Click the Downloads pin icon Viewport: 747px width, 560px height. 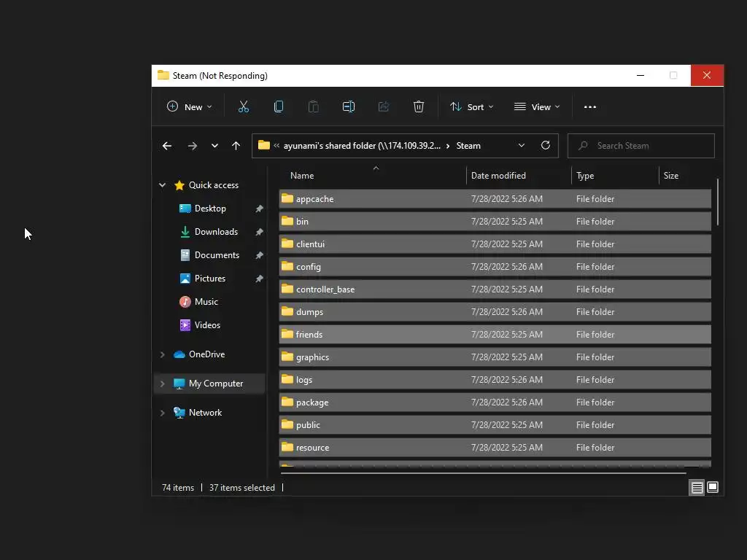[x=259, y=232]
